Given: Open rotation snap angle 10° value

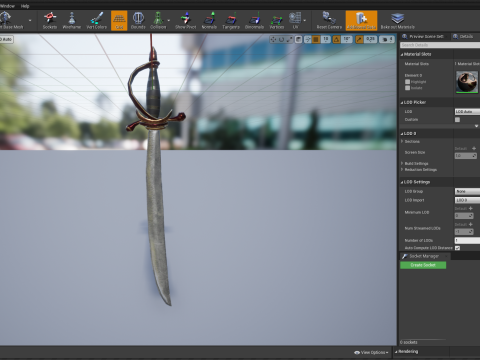Looking at the screenshot, I should [x=347, y=39].
